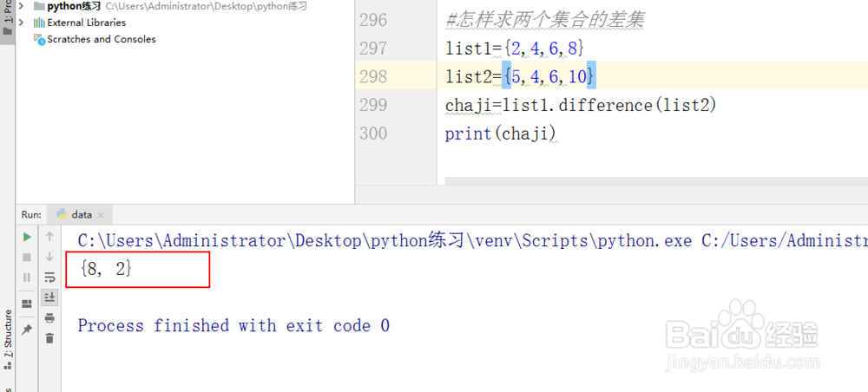Click the Print icon in Run console toolbar
Screen dimensions: 868x392
point(49,318)
